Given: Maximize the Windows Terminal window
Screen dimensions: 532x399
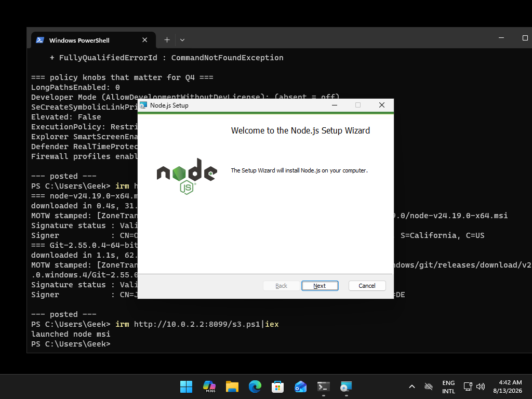Looking at the screenshot, I should [x=525, y=37].
